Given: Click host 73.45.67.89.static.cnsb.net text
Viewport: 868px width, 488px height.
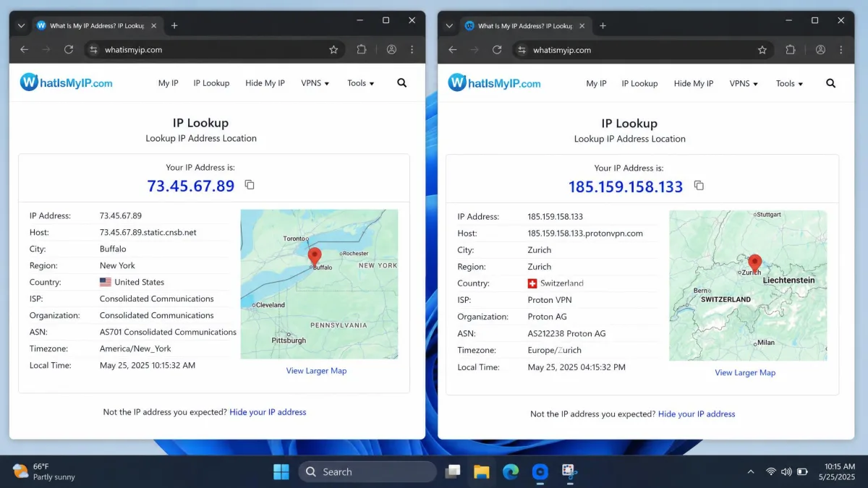Looking at the screenshot, I should [x=148, y=233].
